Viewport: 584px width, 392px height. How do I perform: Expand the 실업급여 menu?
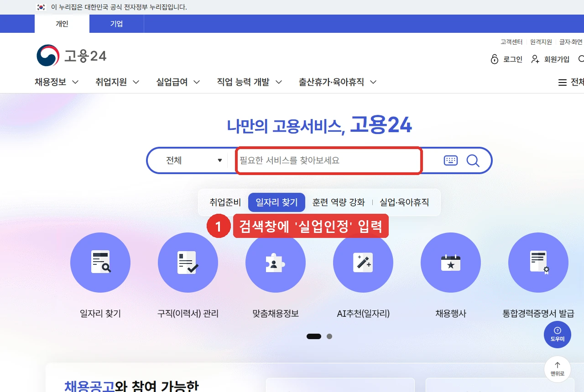coord(178,82)
